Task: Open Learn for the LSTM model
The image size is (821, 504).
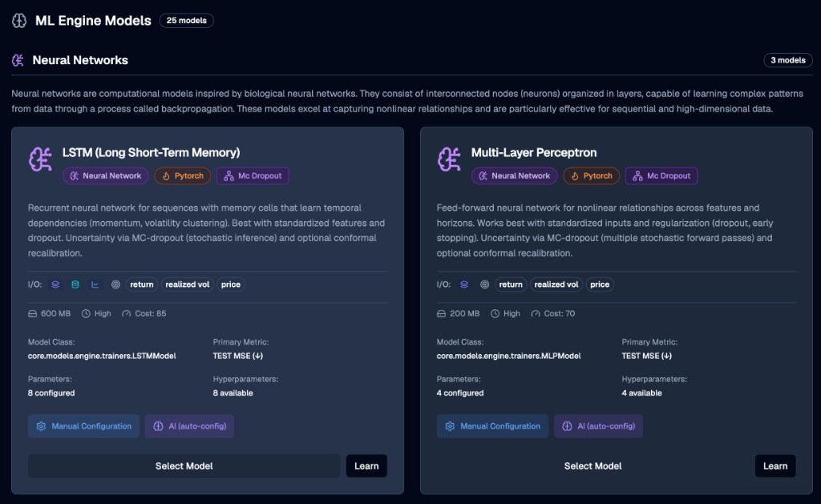Action: (x=366, y=466)
